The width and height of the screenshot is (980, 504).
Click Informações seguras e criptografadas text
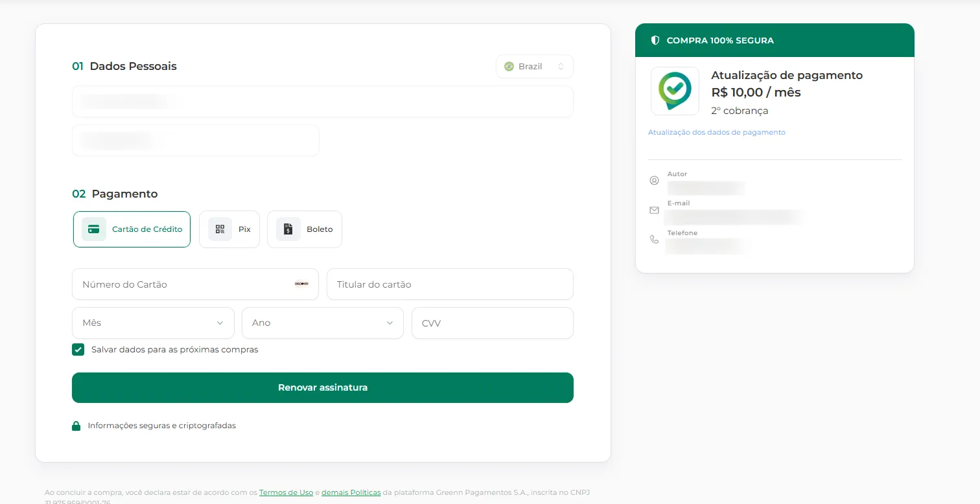162,426
